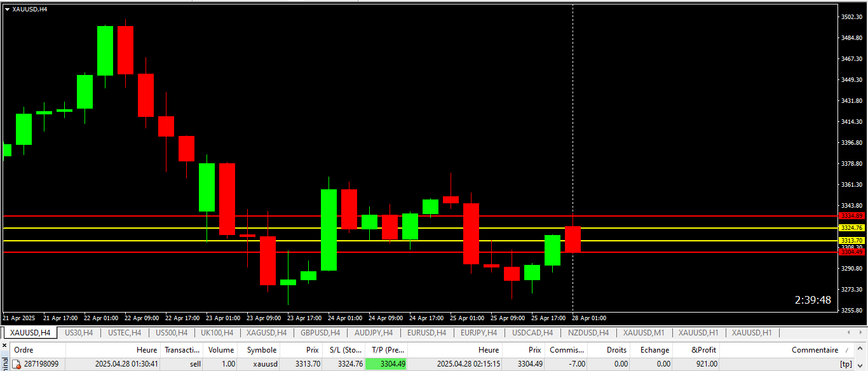Sort history by the &Profit column header
The image size is (868, 371).
703,350
